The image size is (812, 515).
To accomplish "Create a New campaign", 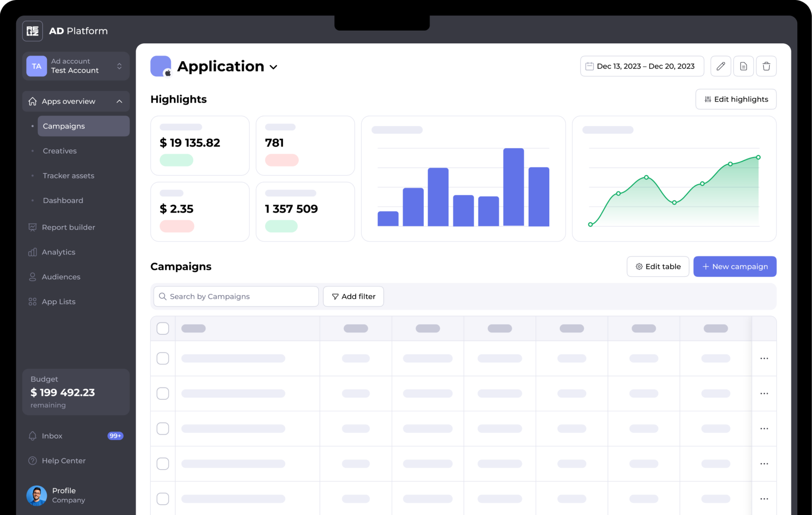I will 735,266.
